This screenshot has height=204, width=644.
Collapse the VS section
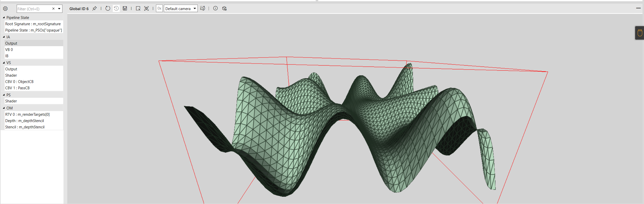click(4, 63)
